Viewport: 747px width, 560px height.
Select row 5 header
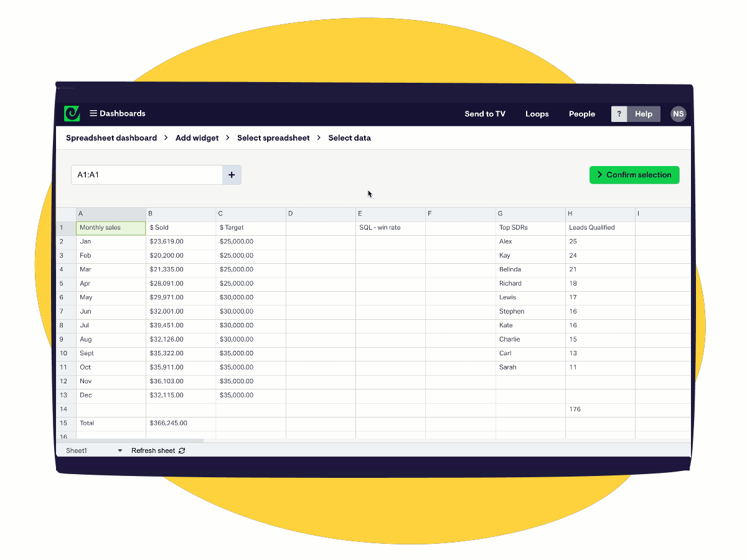click(66, 284)
